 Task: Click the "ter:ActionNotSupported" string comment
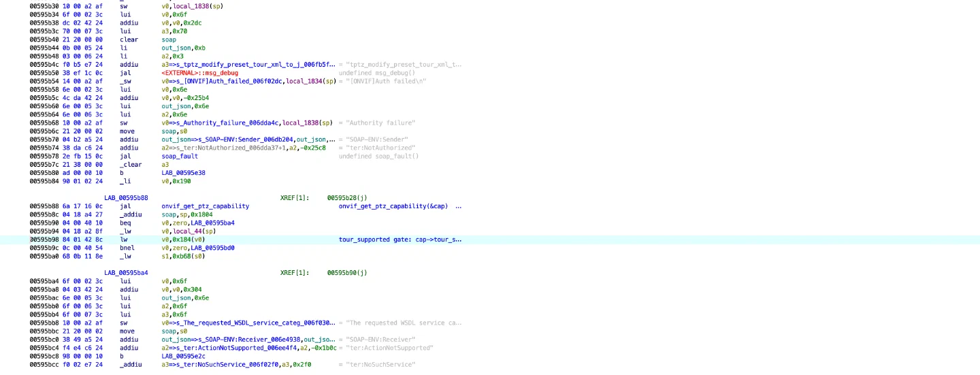tap(389, 348)
